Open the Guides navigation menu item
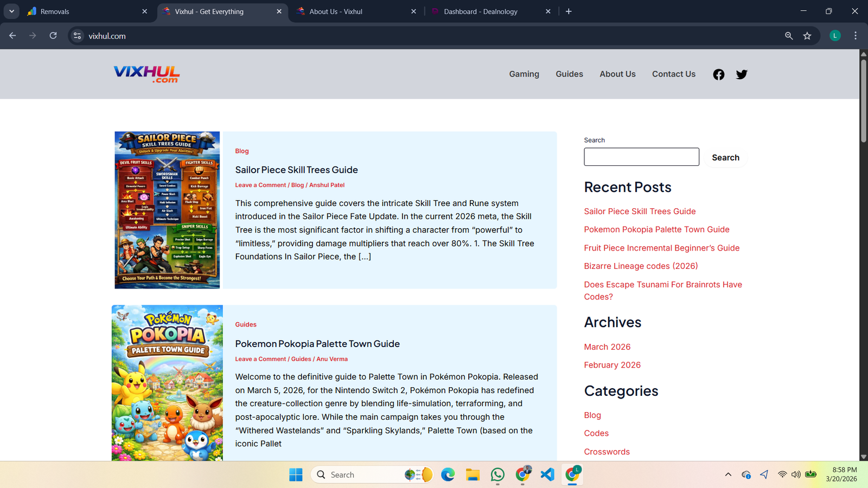The image size is (868, 488). click(569, 74)
